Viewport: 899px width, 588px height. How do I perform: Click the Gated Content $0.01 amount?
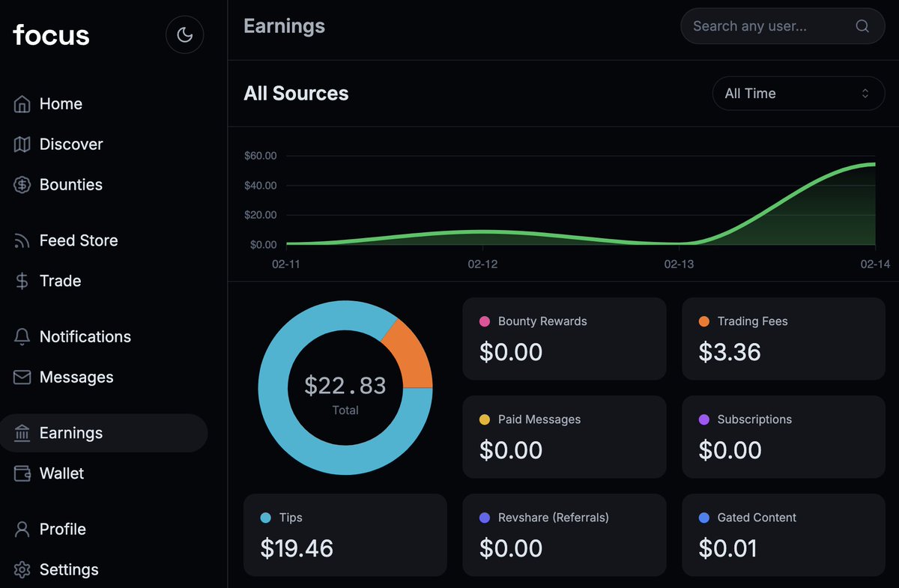(728, 548)
